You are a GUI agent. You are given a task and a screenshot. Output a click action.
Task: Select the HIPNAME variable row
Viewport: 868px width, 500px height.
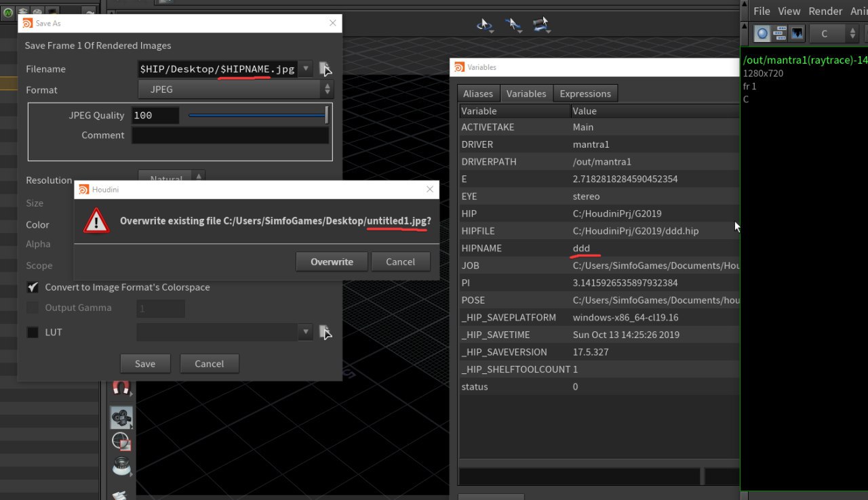click(599, 248)
